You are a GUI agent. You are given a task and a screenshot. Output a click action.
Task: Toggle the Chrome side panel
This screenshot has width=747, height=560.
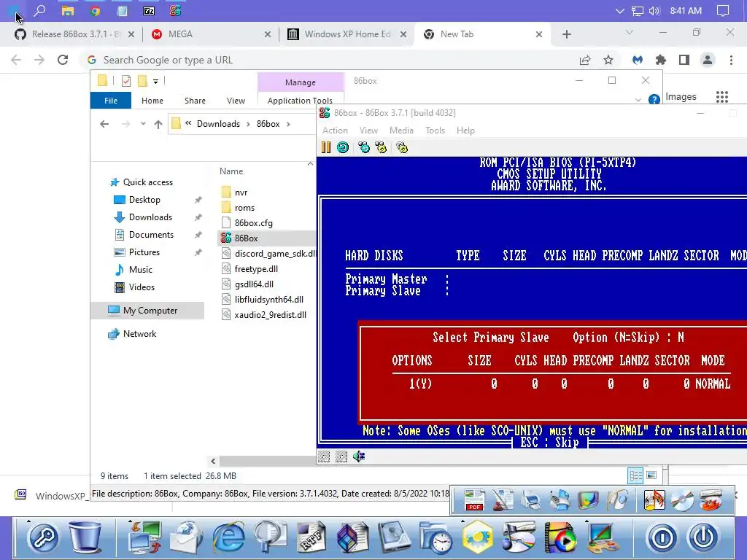[684, 60]
